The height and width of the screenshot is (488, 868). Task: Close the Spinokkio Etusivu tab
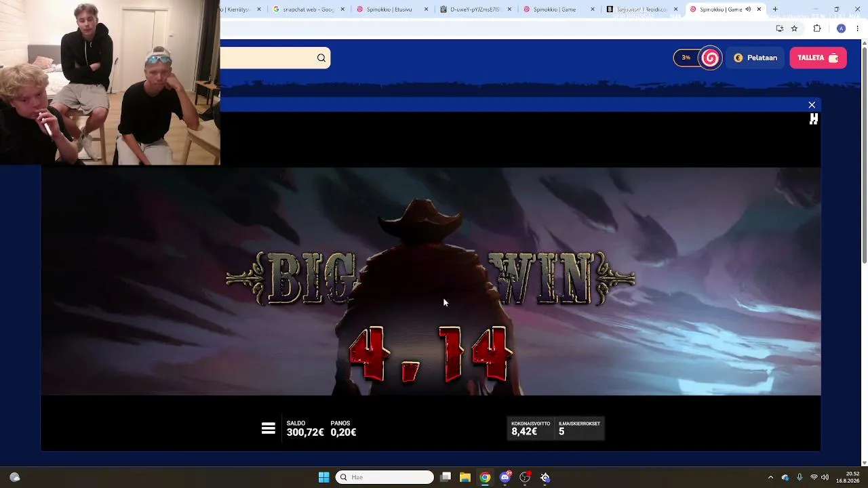click(426, 9)
